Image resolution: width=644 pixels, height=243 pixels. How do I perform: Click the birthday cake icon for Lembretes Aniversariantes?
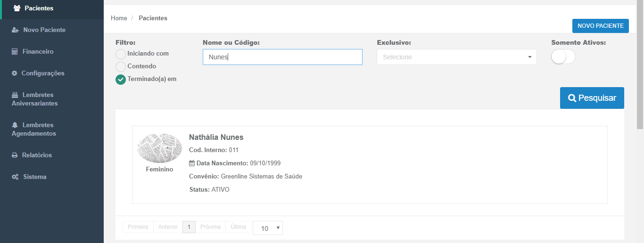point(15,95)
